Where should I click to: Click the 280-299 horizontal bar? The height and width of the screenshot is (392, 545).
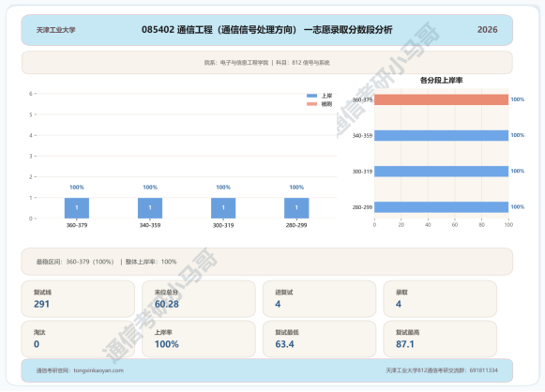click(x=442, y=207)
